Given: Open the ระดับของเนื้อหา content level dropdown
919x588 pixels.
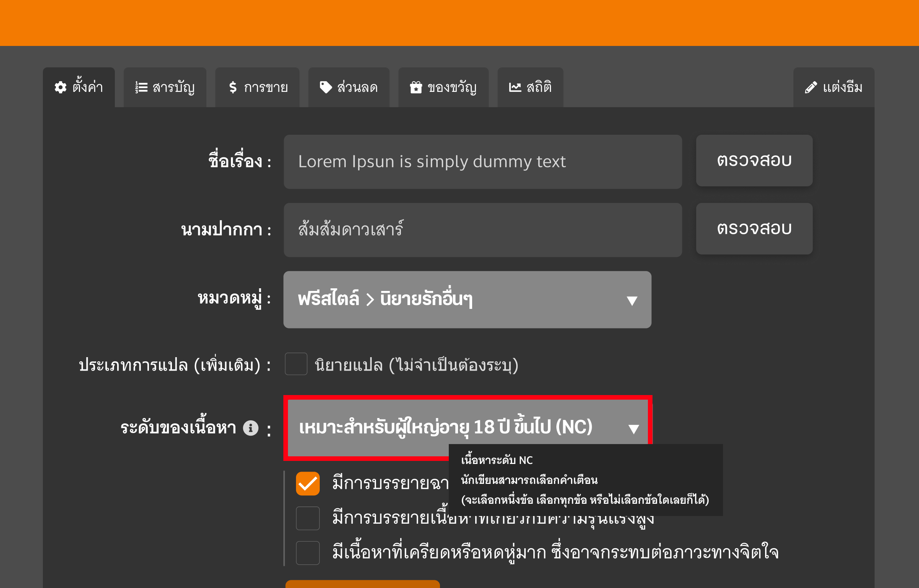Looking at the screenshot, I should (x=467, y=427).
